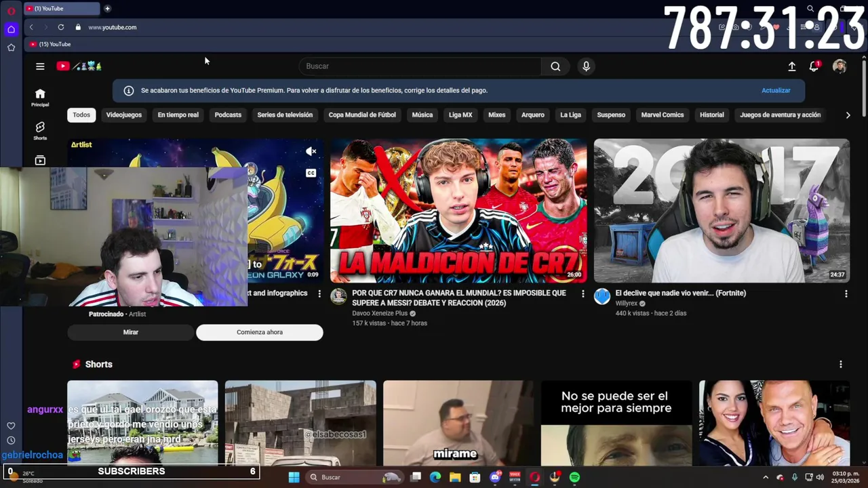This screenshot has width=868, height=488.
Task: Reload the page
Action: point(61,27)
